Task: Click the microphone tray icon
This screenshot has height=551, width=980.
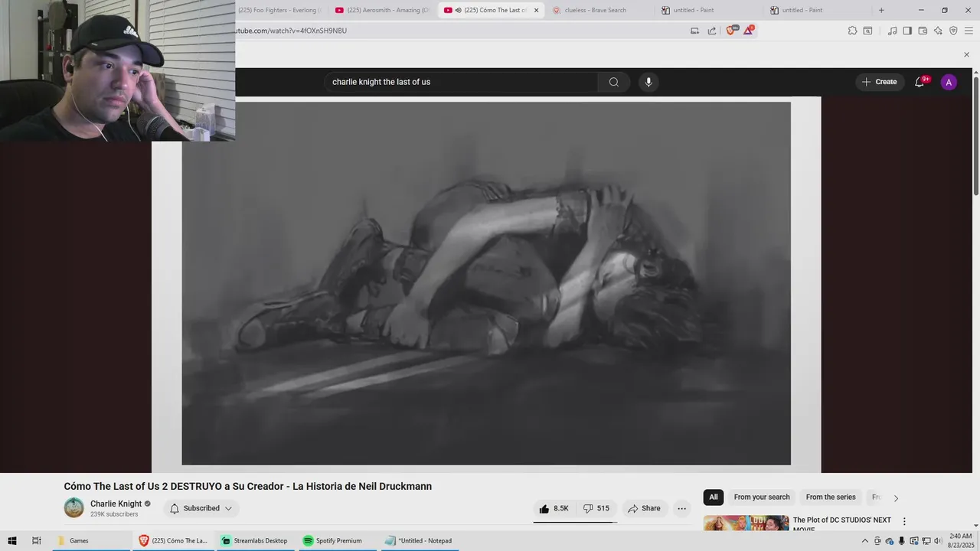Action: pyautogui.click(x=902, y=541)
